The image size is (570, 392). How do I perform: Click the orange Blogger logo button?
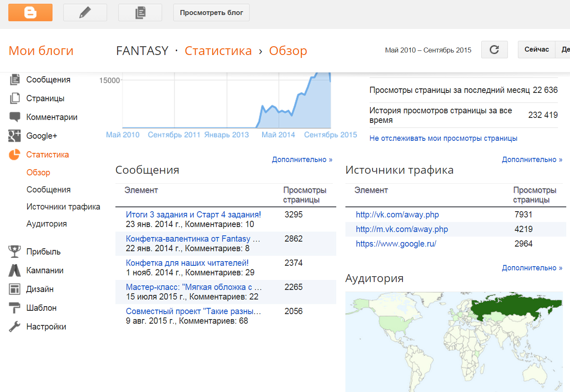point(30,12)
